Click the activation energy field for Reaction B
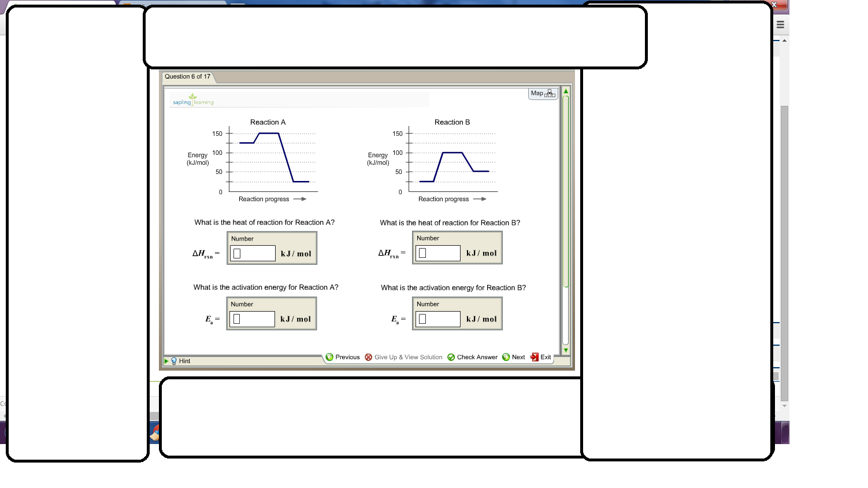The width and height of the screenshot is (868, 488). pyautogui.click(x=438, y=319)
